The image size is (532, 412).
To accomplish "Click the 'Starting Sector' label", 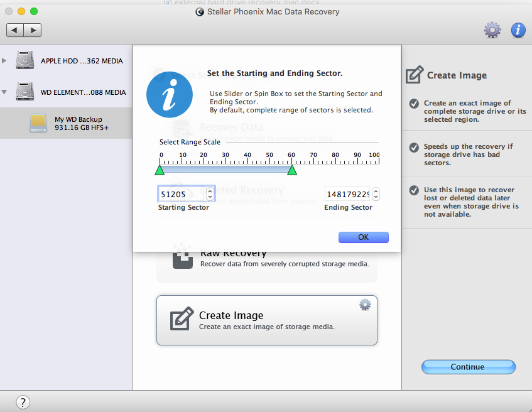I will (x=183, y=207).
